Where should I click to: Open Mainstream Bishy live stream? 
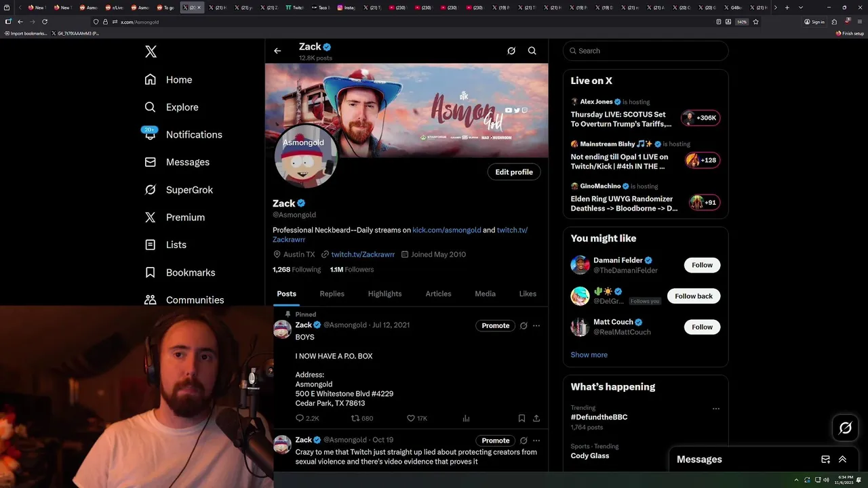pos(646,156)
